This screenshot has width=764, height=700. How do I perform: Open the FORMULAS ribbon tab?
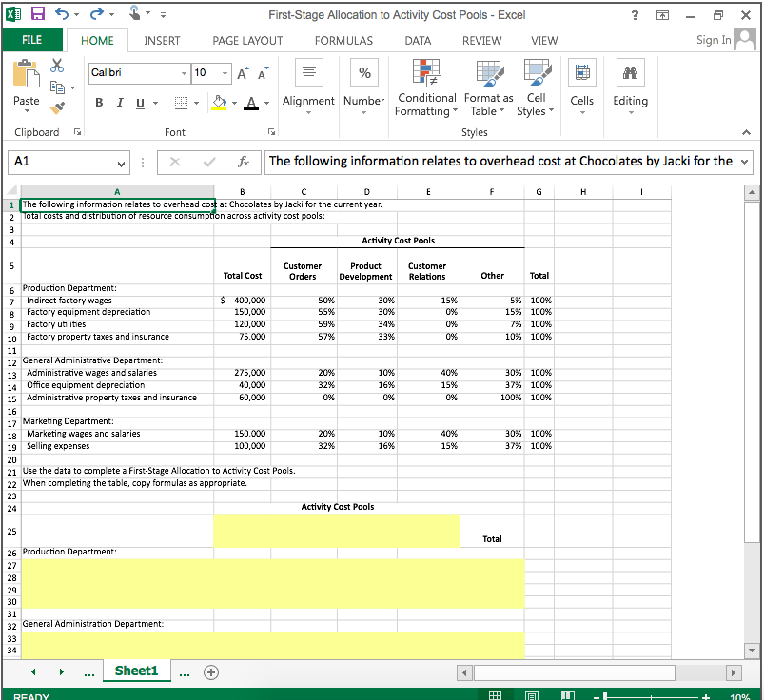343,40
